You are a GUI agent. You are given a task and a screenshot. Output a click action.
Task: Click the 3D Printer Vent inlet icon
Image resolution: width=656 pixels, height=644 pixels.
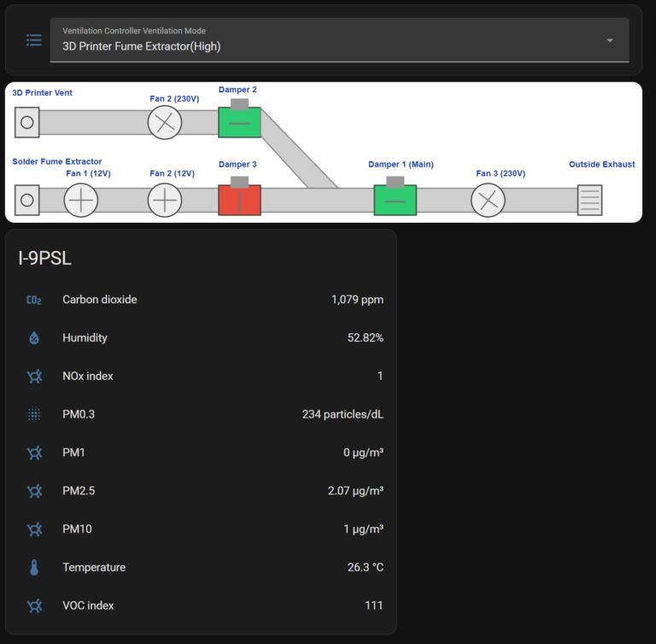pos(27,122)
